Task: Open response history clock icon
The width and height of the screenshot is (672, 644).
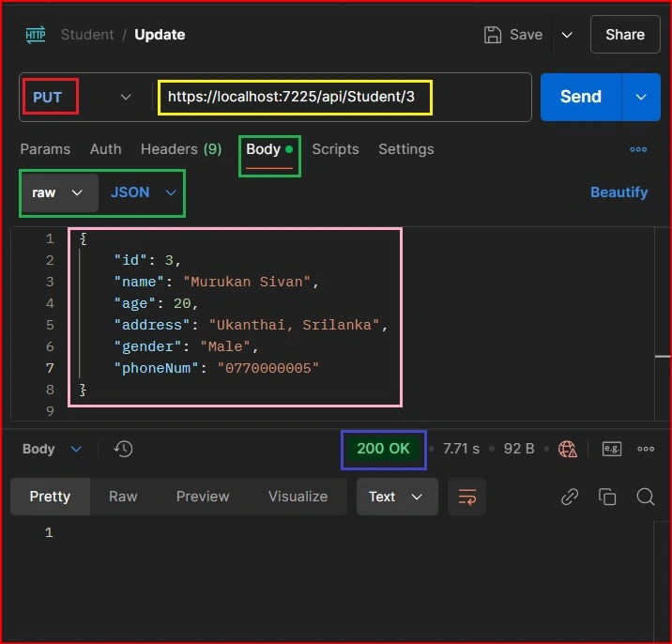Action: click(123, 449)
